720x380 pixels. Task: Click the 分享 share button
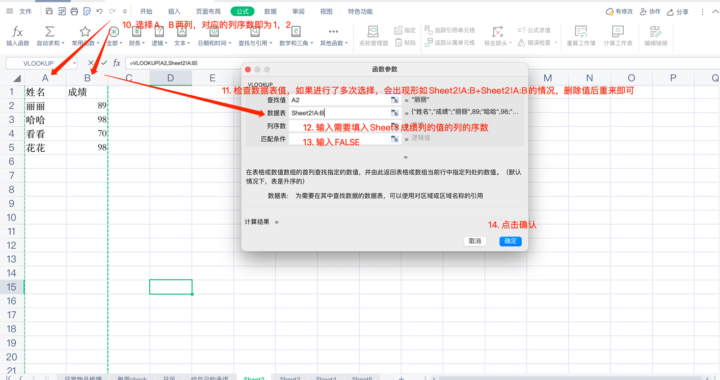pyautogui.click(x=678, y=11)
